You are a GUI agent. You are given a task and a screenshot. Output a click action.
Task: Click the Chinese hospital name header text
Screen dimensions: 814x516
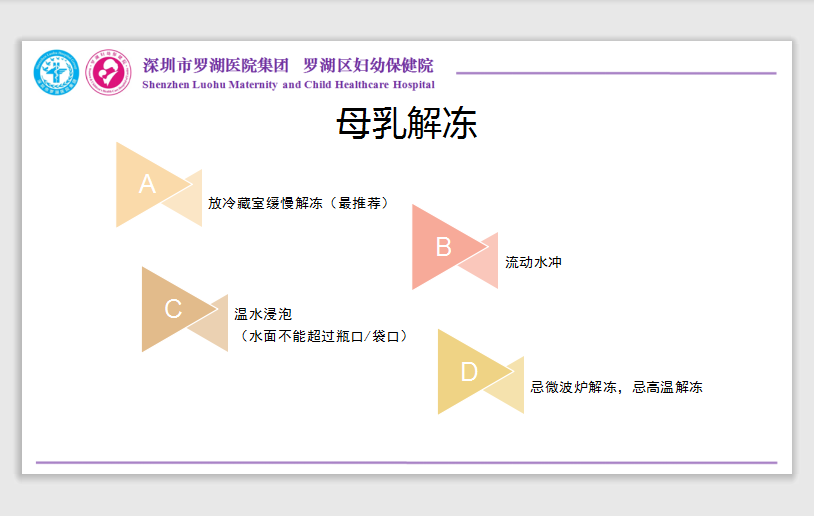click(288, 65)
